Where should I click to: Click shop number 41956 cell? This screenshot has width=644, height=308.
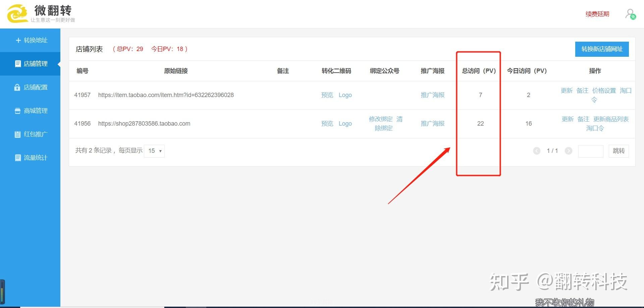pos(83,124)
